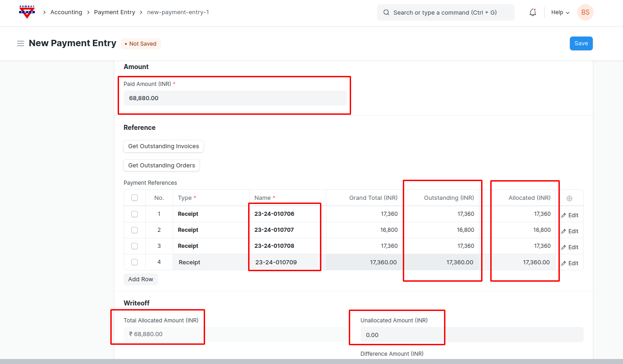Screen dimensions: 623x364
Task: Open the BS user avatar menu
Action: (x=585, y=12)
